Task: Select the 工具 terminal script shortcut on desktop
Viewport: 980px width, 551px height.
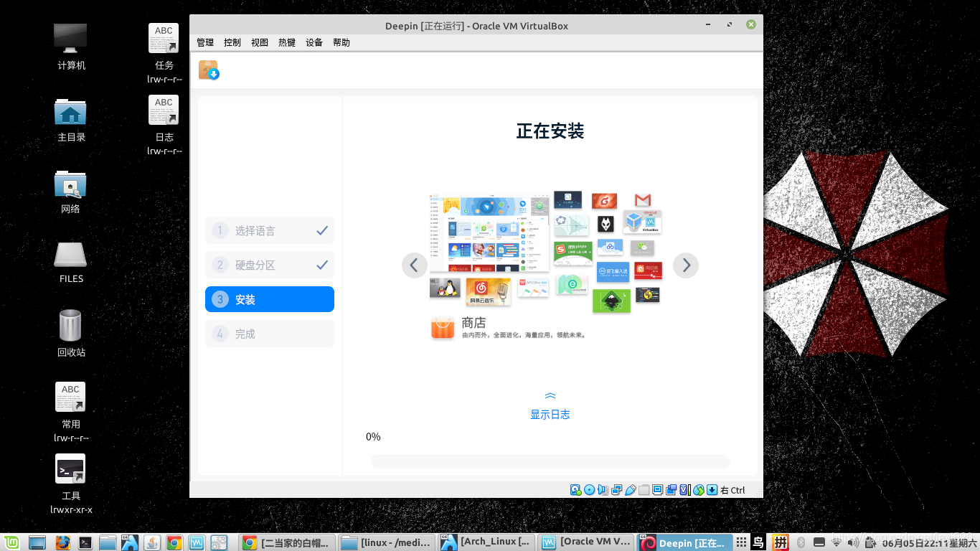Action: click(71, 484)
